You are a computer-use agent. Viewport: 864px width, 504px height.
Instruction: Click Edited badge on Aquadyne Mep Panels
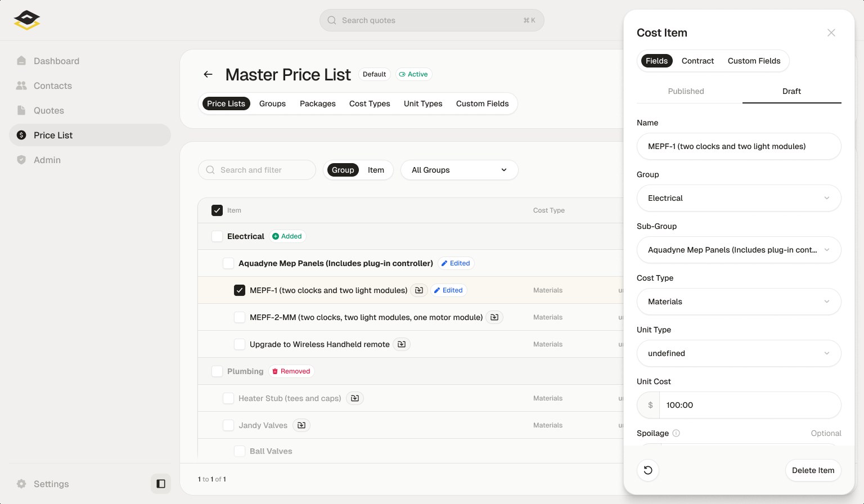click(x=456, y=263)
